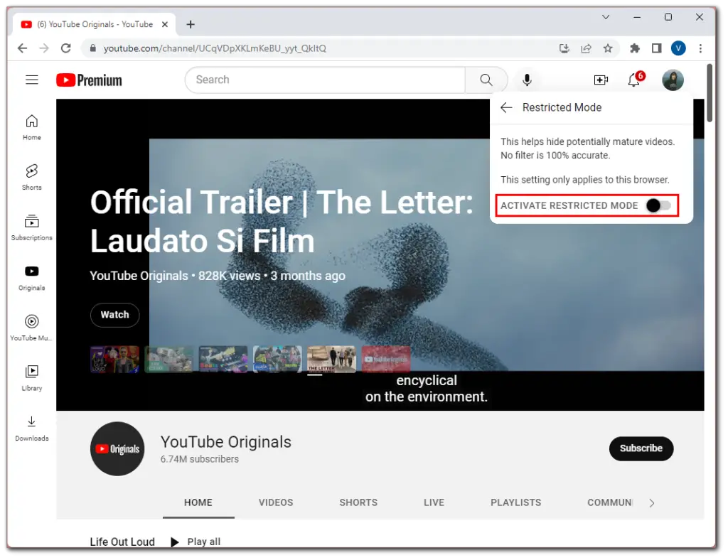Screen dimensions: 728x560
Task: Subscribe to YouTube Originals
Action: (x=641, y=448)
